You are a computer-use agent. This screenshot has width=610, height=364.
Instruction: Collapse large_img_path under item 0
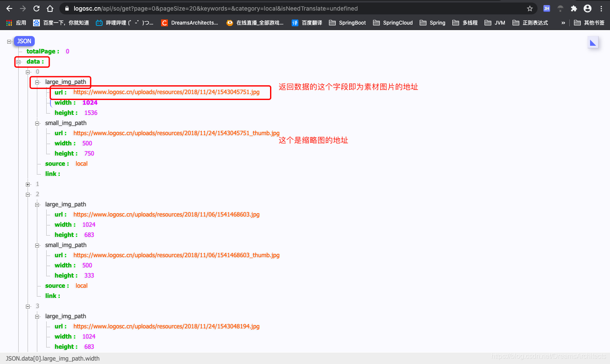point(37,82)
